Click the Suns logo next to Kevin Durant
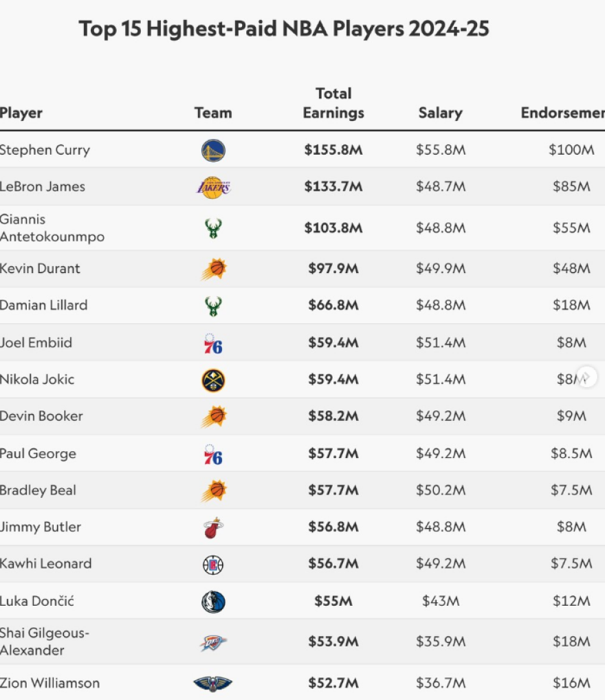 pos(213,269)
